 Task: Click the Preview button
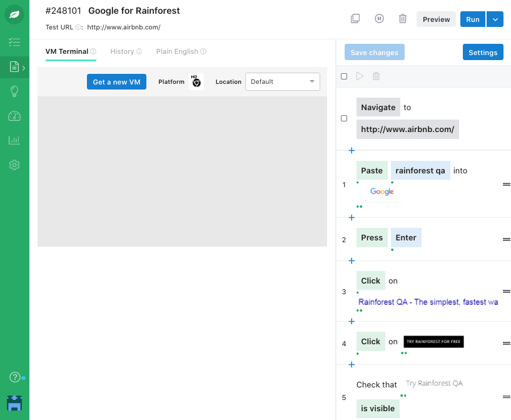tap(436, 19)
